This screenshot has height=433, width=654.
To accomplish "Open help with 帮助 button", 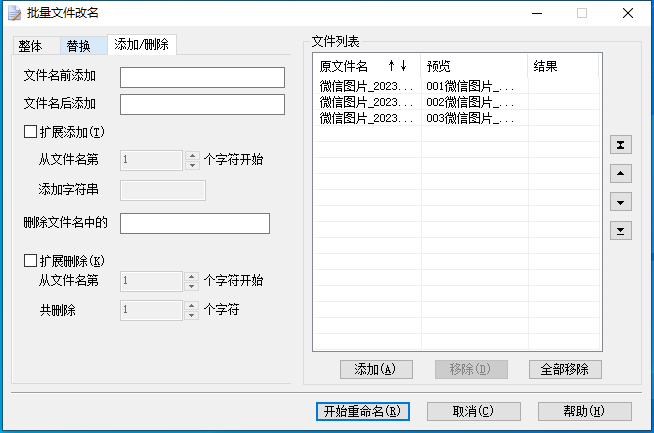I will 584,411.
